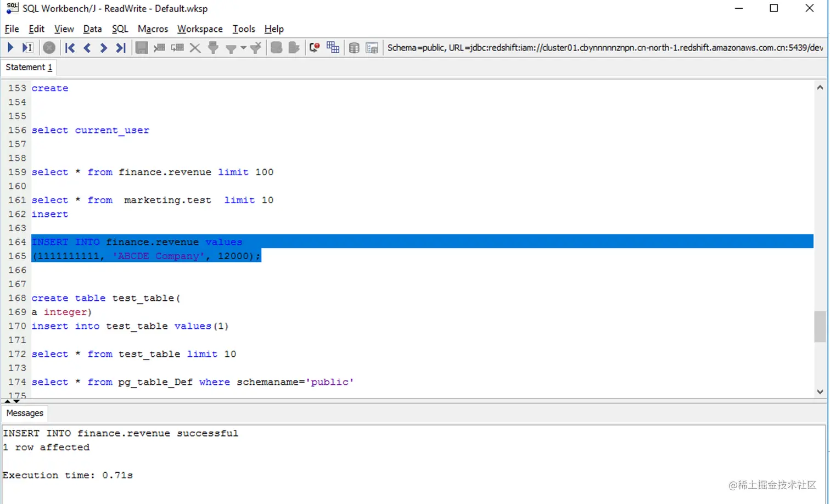Select the Messages tab
The height and width of the screenshot is (504, 830).
[25, 413]
